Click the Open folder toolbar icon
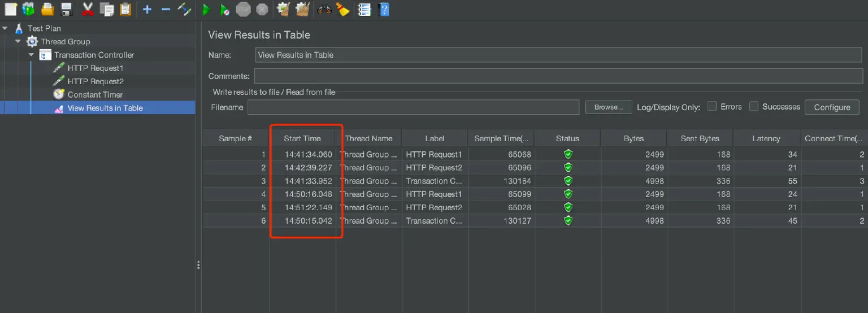This screenshot has height=313, width=868. click(x=47, y=9)
